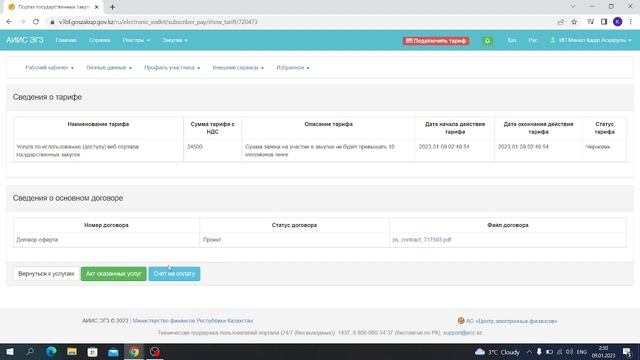The height and width of the screenshot is (360, 640).
Task: Expand the Избранное menu
Action: click(x=293, y=68)
